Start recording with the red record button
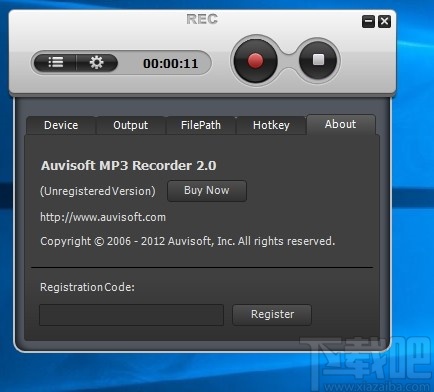 point(255,61)
